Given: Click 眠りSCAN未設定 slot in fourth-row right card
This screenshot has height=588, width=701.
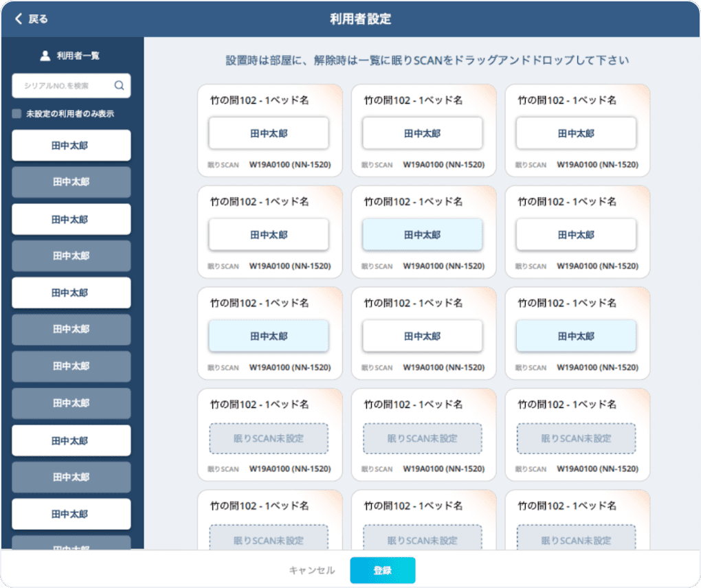Looking at the screenshot, I should click(x=577, y=438).
